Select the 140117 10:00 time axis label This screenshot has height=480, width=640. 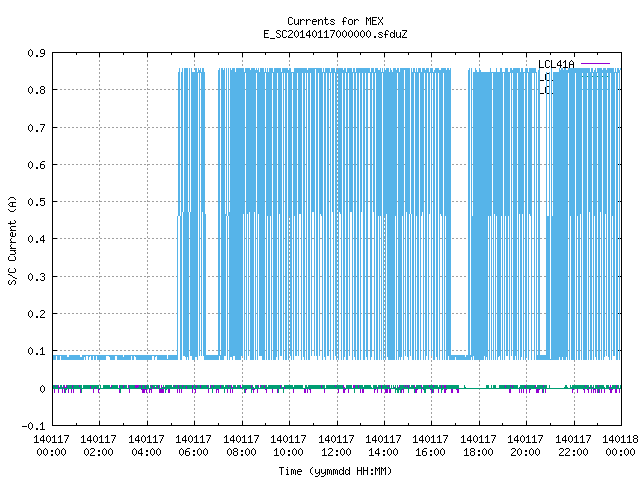coord(289,446)
